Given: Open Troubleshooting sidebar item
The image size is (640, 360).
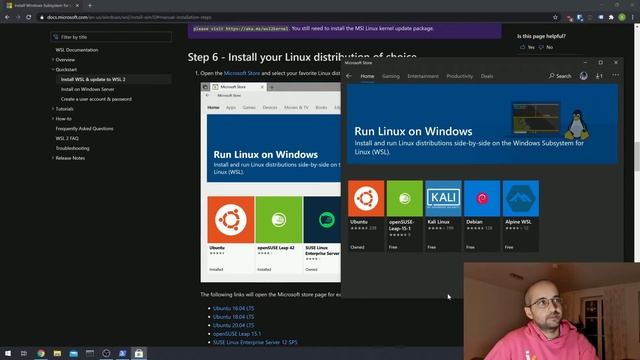Looking at the screenshot, I should coord(72,148).
